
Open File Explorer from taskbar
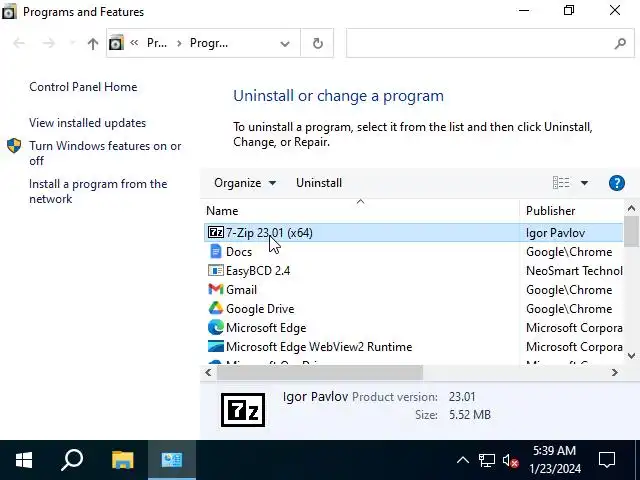pos(122,460)
